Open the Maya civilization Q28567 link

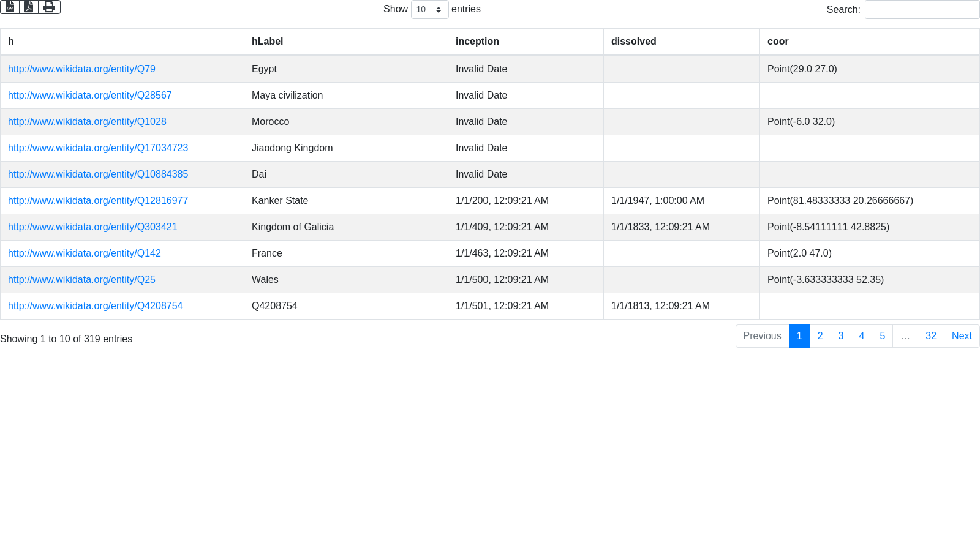[89, 96]
